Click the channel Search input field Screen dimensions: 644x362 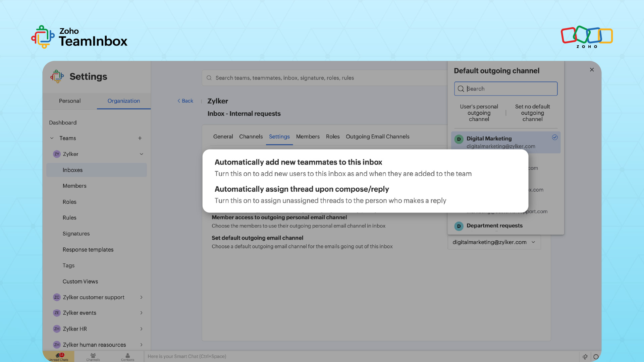(510, 89)
